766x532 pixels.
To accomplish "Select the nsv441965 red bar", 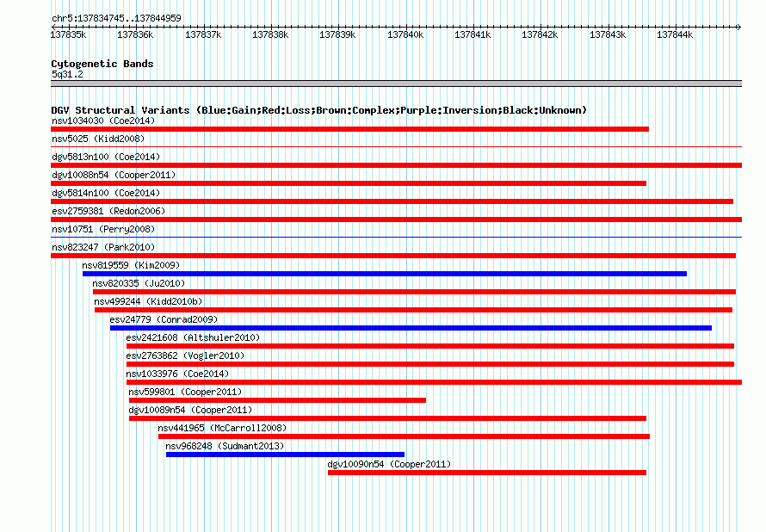I will (x=404, y=436).
